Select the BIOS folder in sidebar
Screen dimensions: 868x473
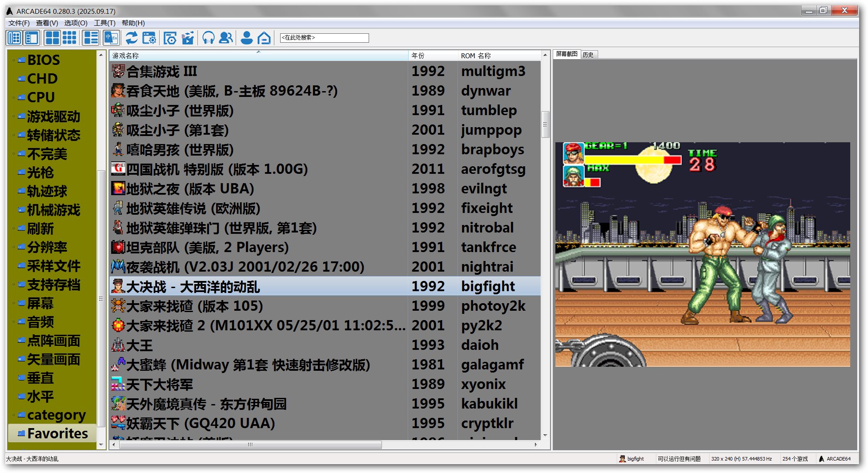[x=44, y=60]
